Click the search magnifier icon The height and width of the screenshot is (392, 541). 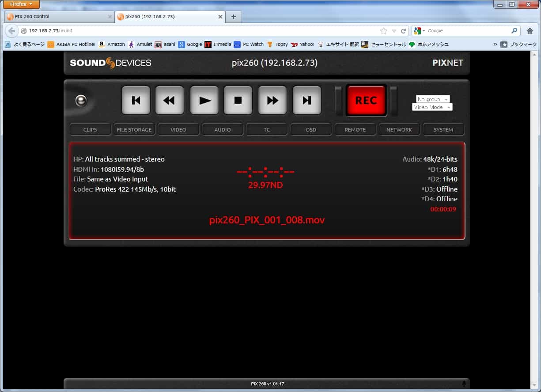[x=515, y=31]
